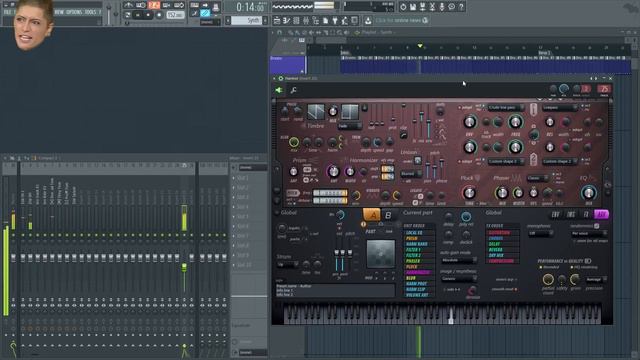
Task: Switch to the FX tab in Harmor
Action: [x=586, y=215]
